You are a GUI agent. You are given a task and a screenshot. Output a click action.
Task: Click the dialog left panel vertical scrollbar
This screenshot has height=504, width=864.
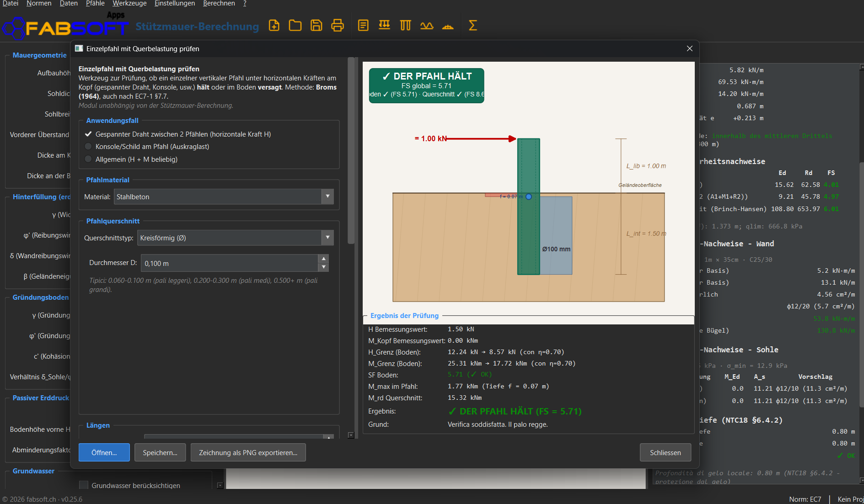point(351,151)
